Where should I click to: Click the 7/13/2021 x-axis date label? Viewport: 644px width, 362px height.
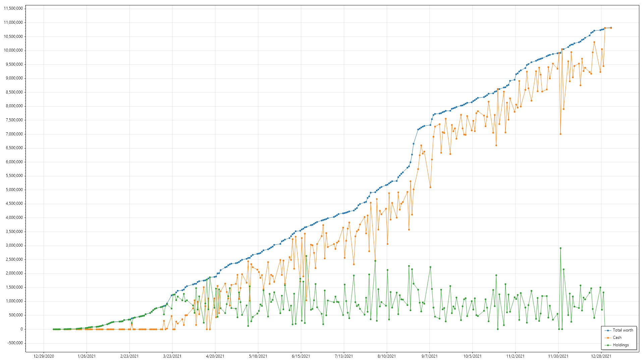coord(344,356)
